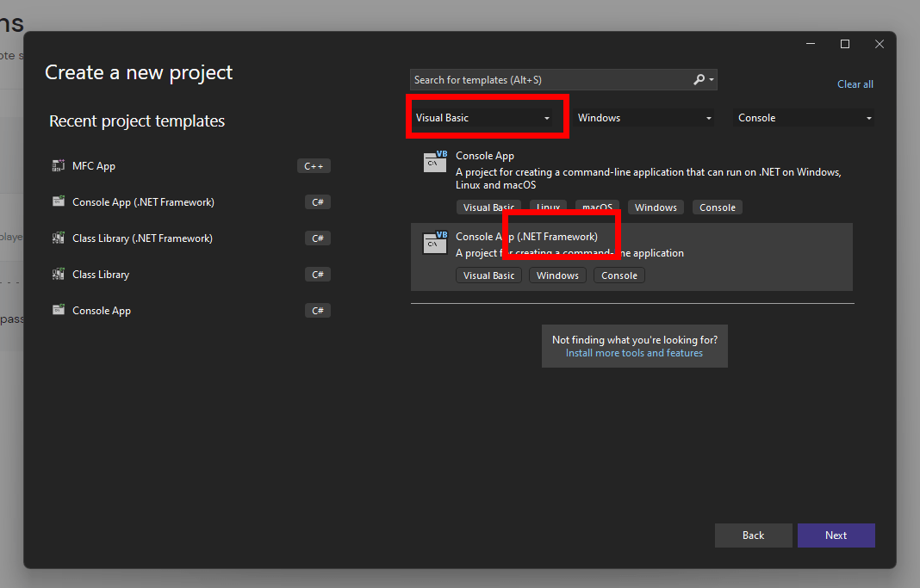
Task: Expand the search options arrow
Action: click(x=712, y=80)
